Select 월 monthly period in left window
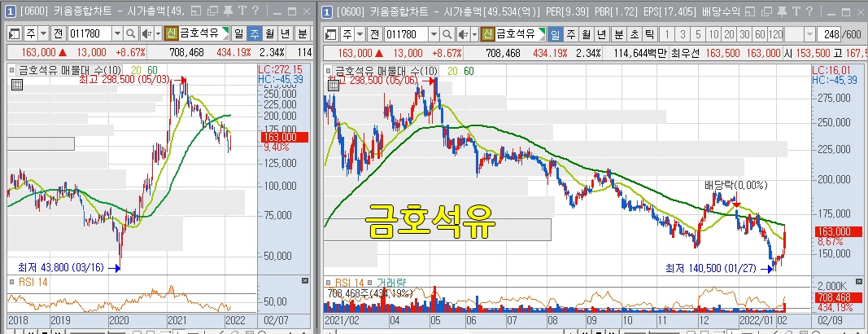Viewport: 868px width, 334px height. coord(269,34)
